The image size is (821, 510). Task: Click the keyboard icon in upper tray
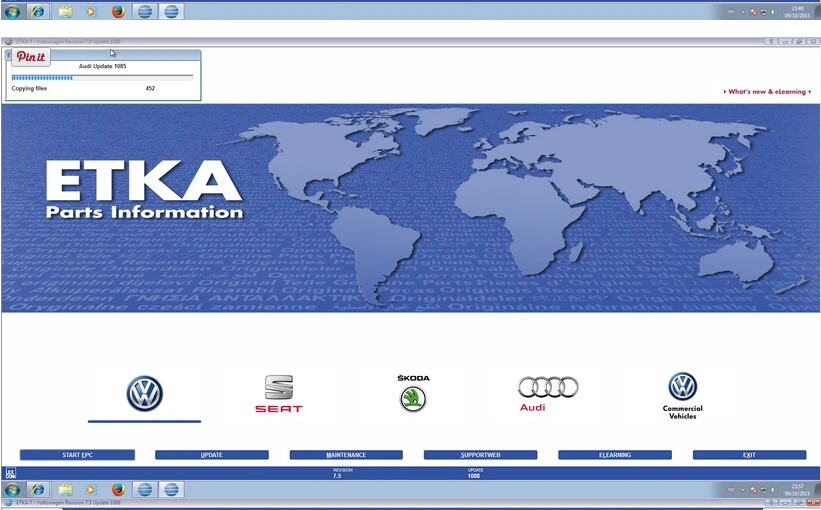click(x=731, y=12)
